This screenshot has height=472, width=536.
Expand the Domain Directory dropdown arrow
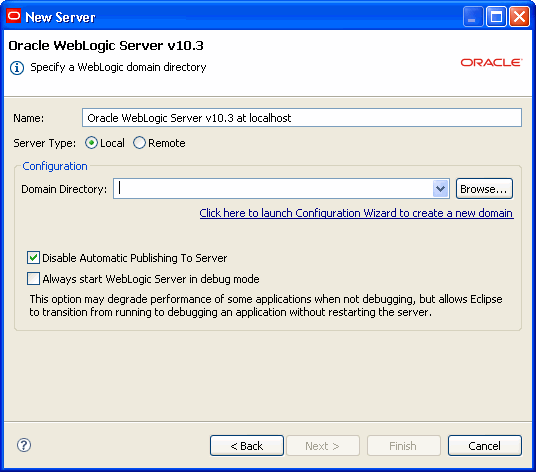tap(440, 189)
